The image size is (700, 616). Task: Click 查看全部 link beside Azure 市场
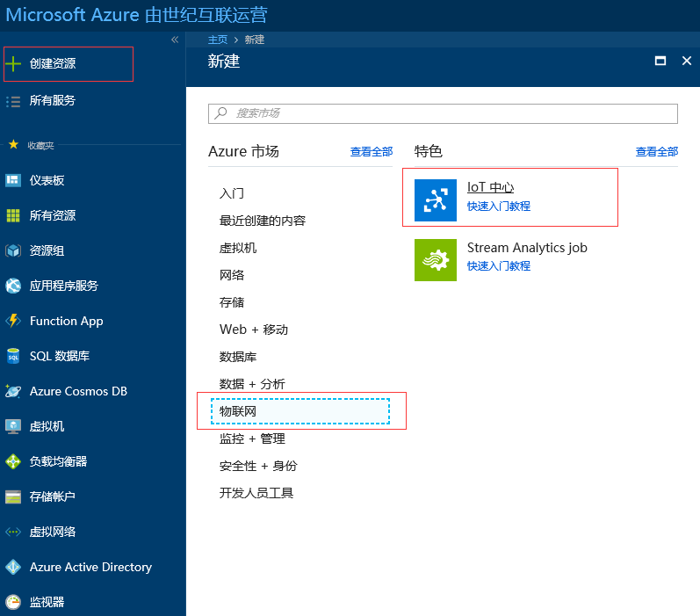coord(371,152)
